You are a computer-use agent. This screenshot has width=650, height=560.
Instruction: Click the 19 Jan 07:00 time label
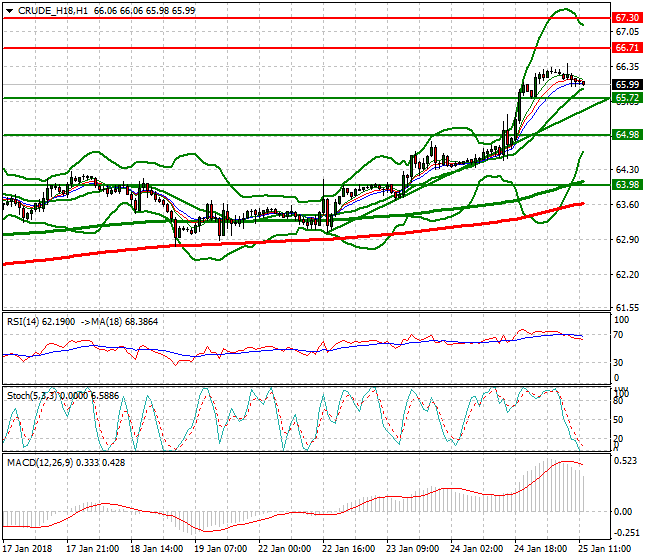pos(221,549)
